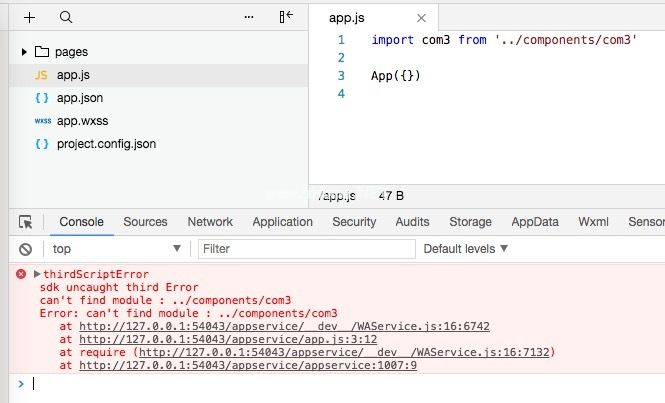Open the AppData tab
Viewport: 665px width, 403px height.
tap(535, 222)
